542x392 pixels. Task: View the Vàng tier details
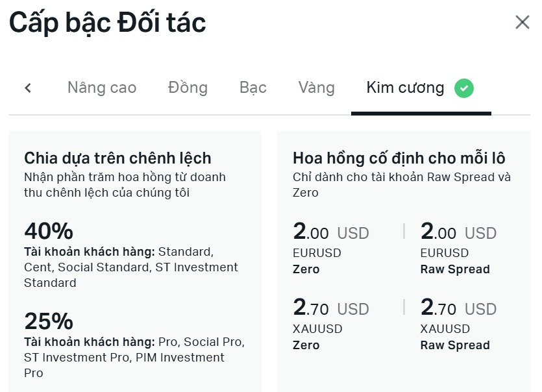[x=316, y=88]
